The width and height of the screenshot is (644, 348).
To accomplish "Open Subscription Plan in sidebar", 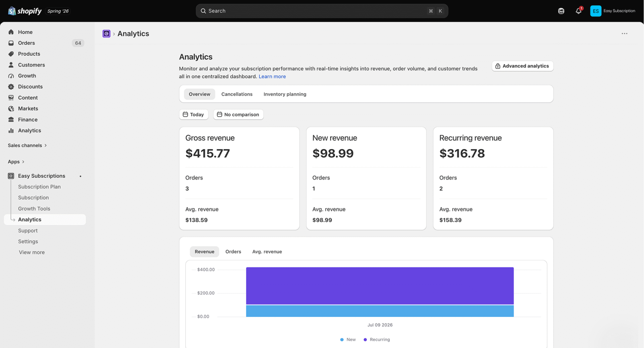I will [x=39, y=187].
